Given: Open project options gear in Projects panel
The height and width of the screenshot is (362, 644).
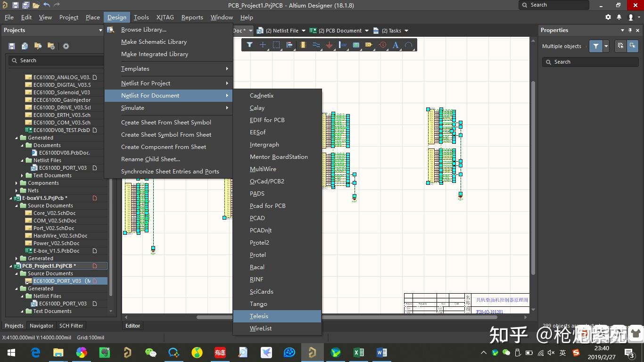Looking at the screenshot, I should coord(66,46).
